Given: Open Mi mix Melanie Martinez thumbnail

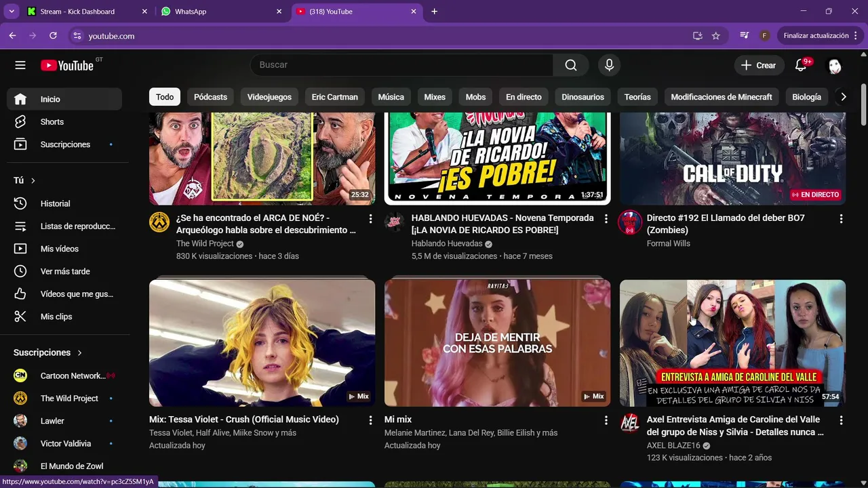Looking at the screenshot, I should point(497,343).
